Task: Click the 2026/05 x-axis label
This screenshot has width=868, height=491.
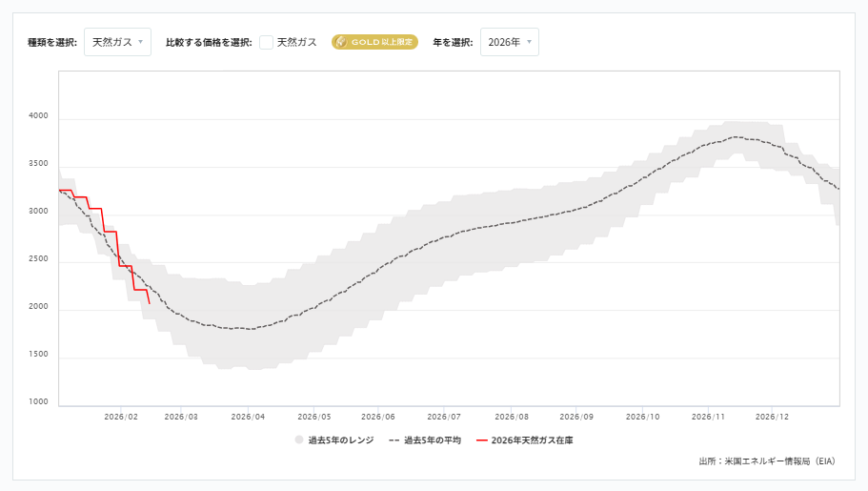Action: point(314,417)
